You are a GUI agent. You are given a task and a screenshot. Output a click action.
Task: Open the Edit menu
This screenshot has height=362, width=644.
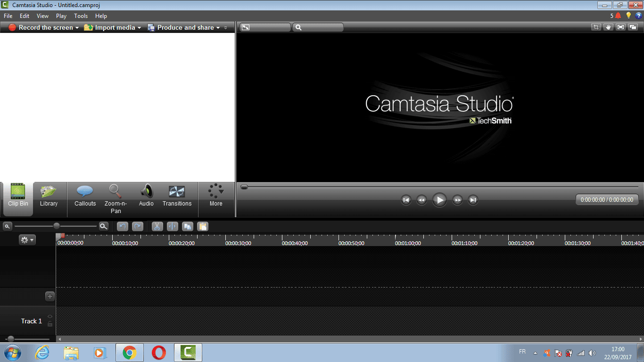click(x=25, y=16)
